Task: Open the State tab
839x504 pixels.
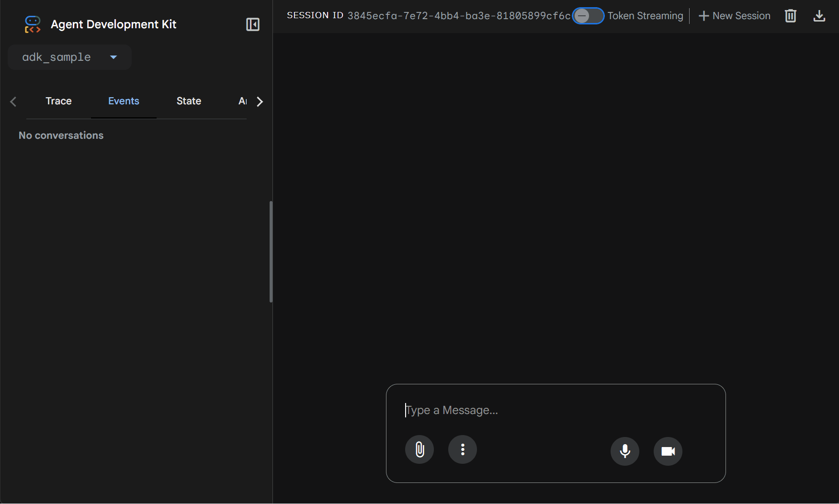Action: (x=189, y=101)
